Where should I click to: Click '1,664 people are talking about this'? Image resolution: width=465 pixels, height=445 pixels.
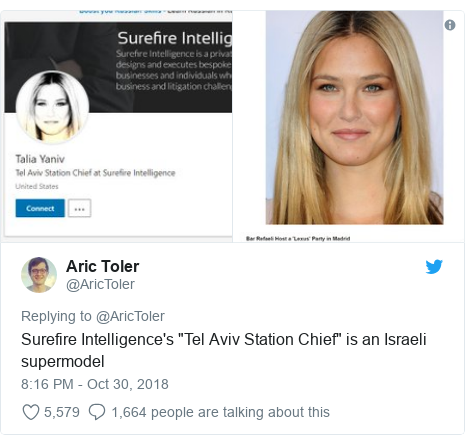coord(220,412)
